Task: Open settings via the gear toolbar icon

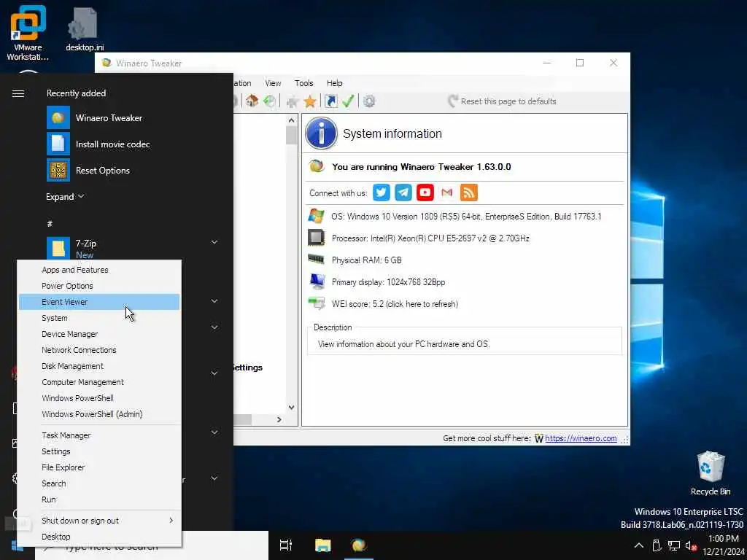Action: (x=369, y=101)
